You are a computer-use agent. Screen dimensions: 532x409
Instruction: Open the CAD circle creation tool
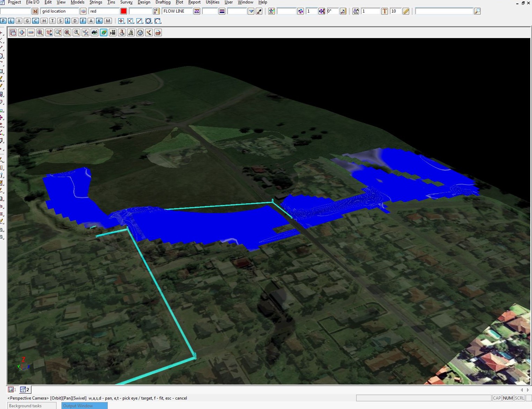click(149, 21)
